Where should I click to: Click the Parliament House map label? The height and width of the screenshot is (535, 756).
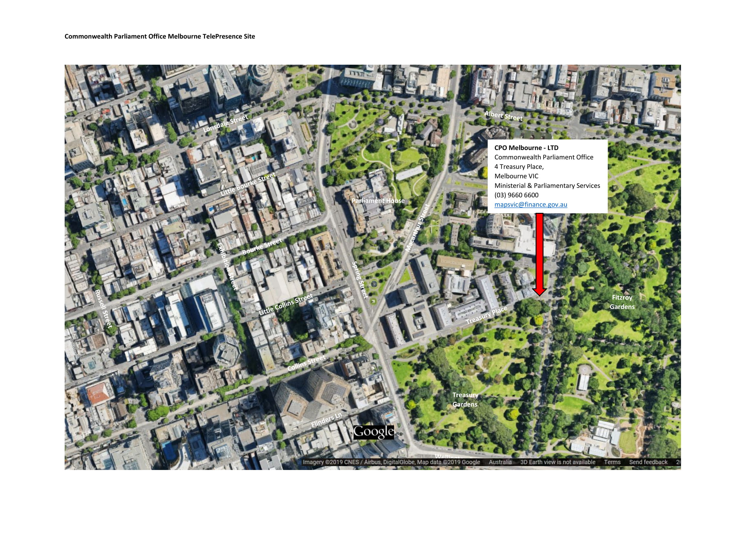click(378, 201)
